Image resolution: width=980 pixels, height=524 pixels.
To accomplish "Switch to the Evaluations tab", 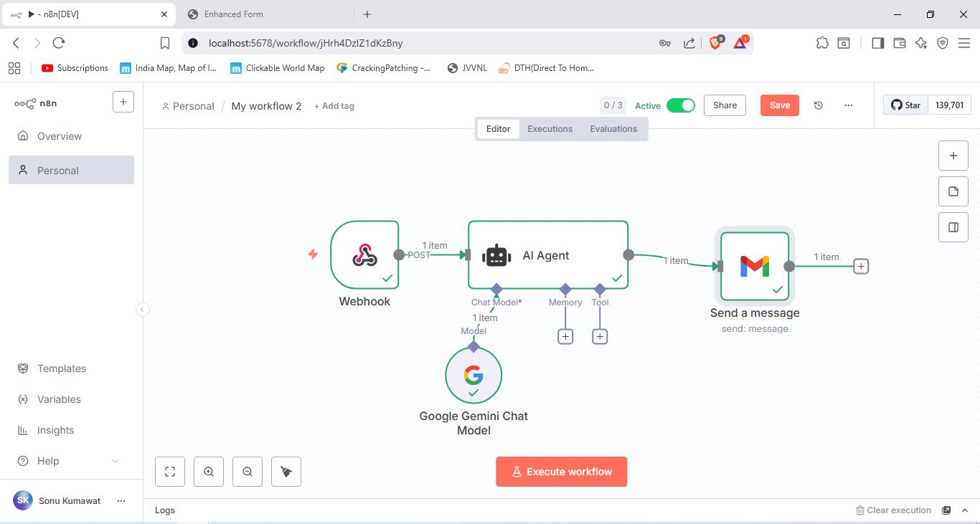I will (x=613, y=129).
